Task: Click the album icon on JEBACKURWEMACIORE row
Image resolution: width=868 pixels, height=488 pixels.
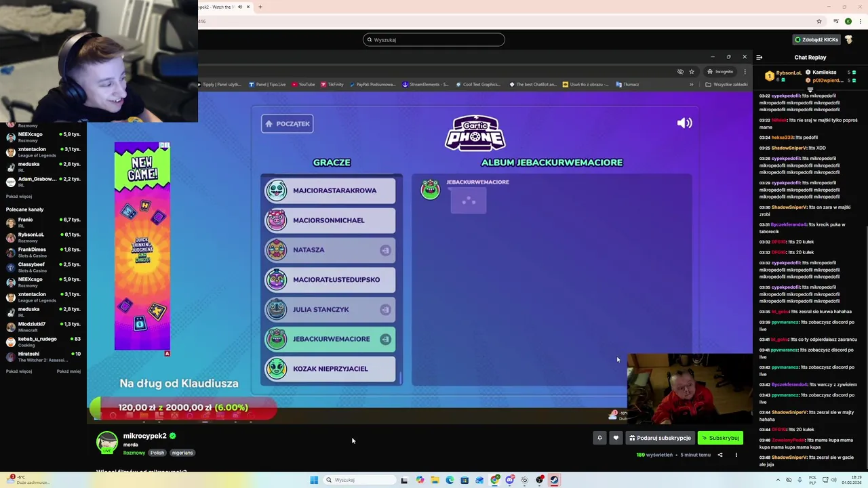Action: coord(385,339)
